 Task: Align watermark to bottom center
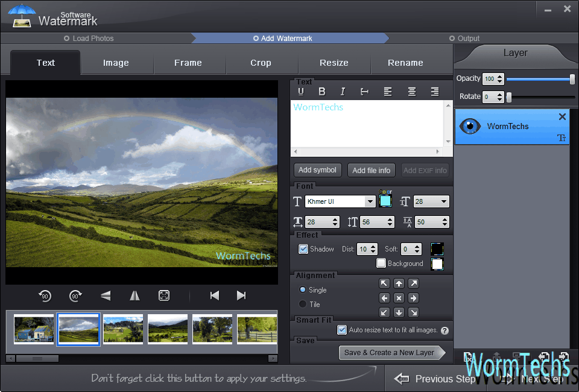399,312
